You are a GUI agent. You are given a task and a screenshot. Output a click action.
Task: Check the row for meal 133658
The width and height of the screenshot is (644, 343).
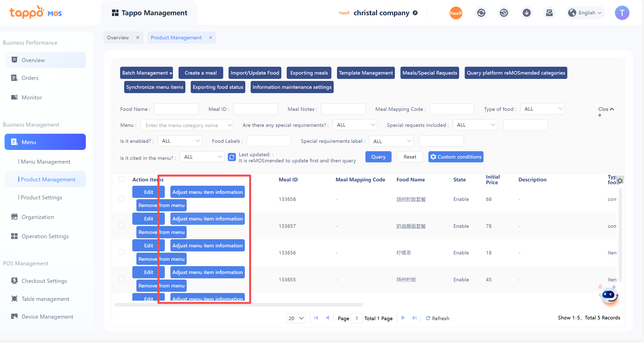[121, 199]
